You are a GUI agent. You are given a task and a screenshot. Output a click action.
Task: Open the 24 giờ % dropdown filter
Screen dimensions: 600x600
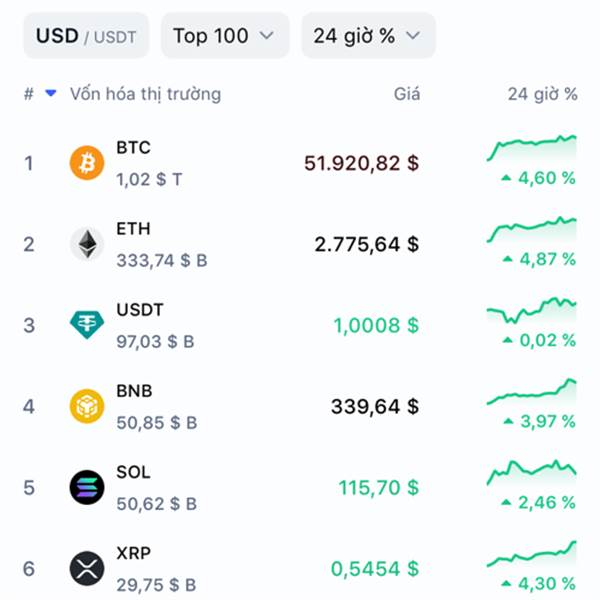tap(368, 36)
